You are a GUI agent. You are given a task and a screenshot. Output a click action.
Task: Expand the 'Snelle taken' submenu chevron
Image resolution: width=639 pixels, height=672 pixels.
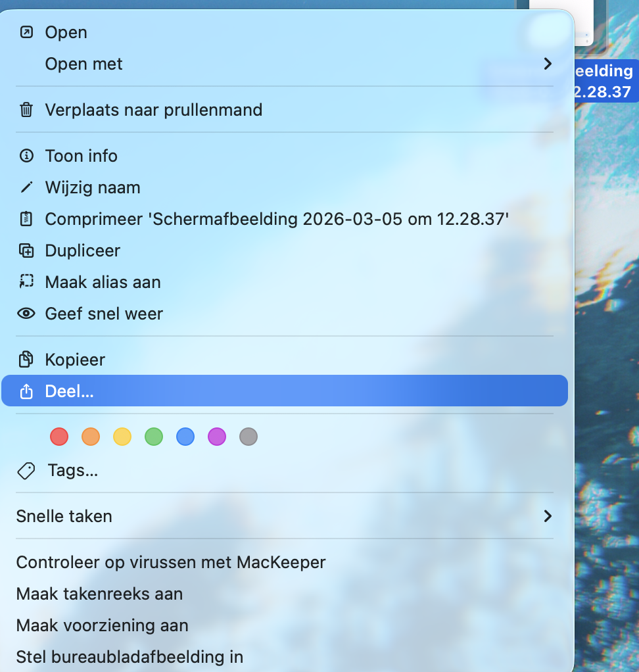(548, 516)
